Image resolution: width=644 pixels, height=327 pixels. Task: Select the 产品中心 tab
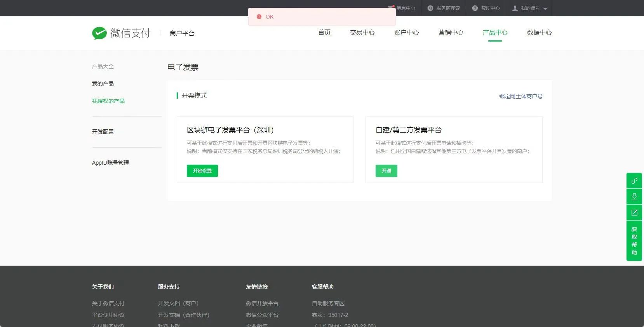point(495,33)
